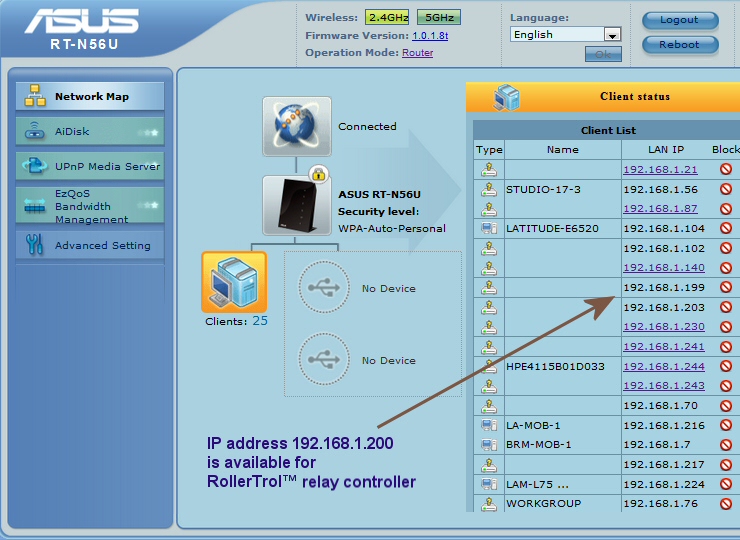The image size is (740, 540).
Task: Select the BRM-MOB-1 client name
Action: pos(538,445)
